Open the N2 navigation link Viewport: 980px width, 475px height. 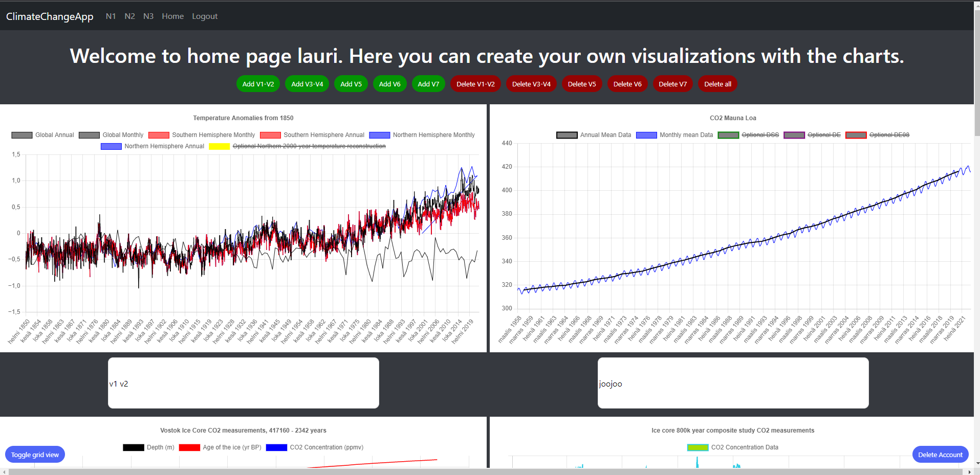(x=129, y=16)
